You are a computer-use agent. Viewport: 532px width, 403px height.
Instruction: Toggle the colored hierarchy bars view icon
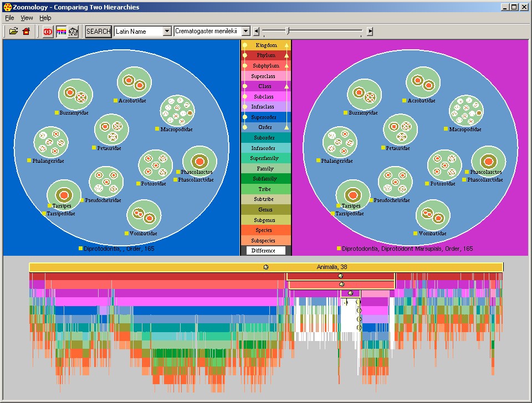61,32
